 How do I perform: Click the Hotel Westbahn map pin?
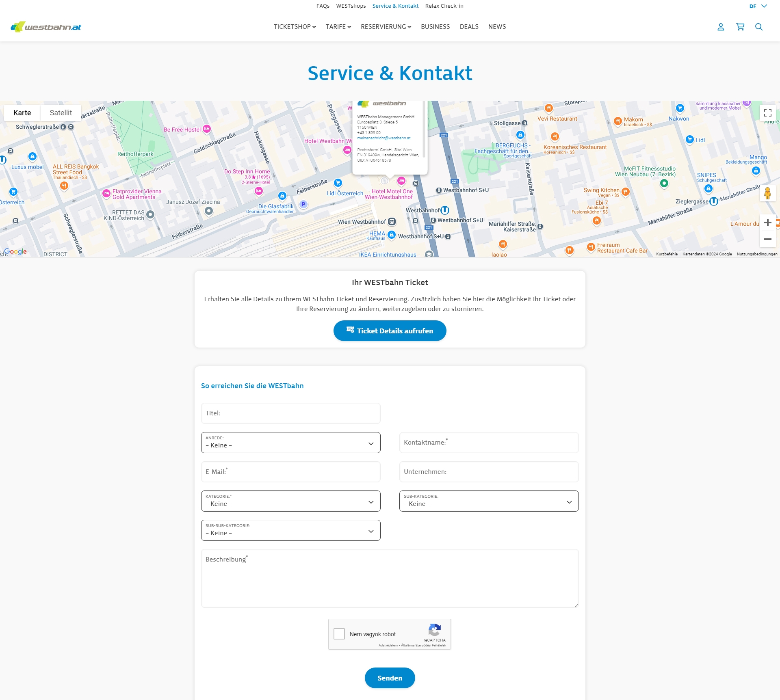pos(347,150)
